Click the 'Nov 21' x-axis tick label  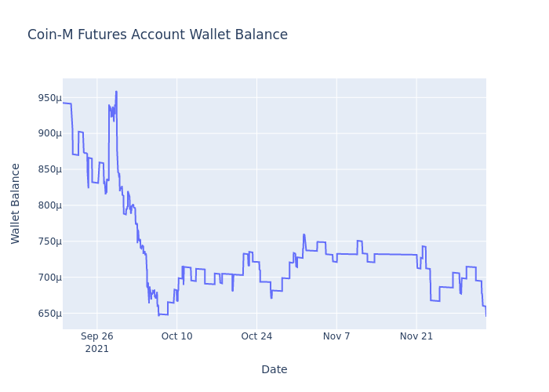coord(416,336)
